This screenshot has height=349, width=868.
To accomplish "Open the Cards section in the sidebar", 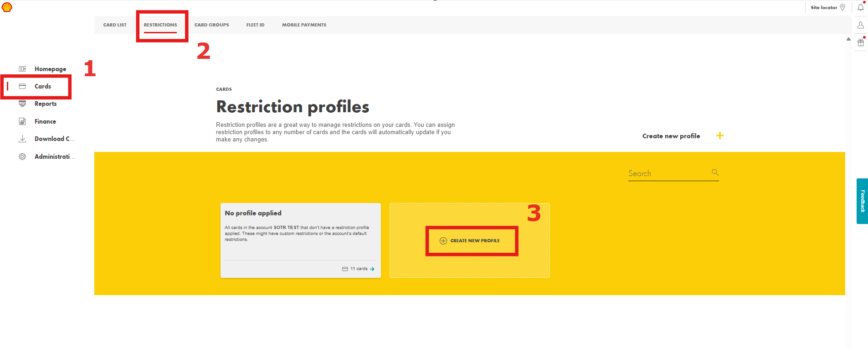I will 43,86.
